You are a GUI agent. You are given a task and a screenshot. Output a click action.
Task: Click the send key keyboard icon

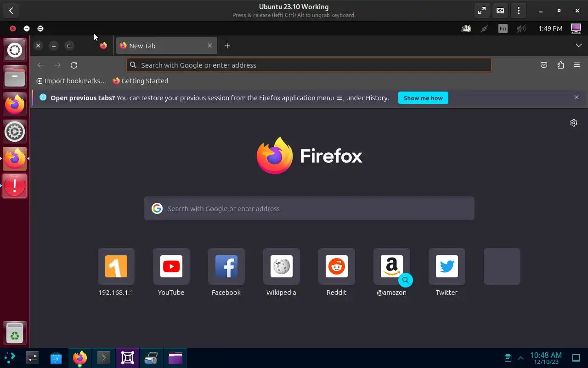500,11
